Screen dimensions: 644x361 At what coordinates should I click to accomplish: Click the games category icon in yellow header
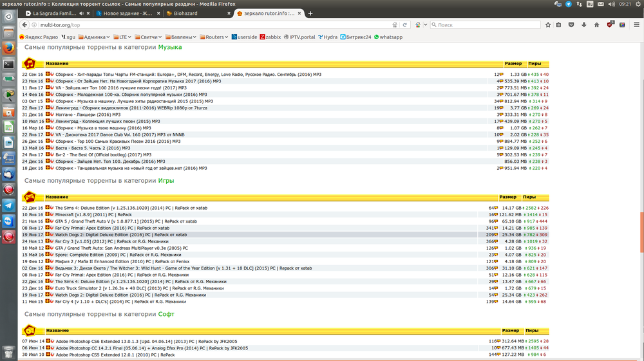(x=30, y=197)
